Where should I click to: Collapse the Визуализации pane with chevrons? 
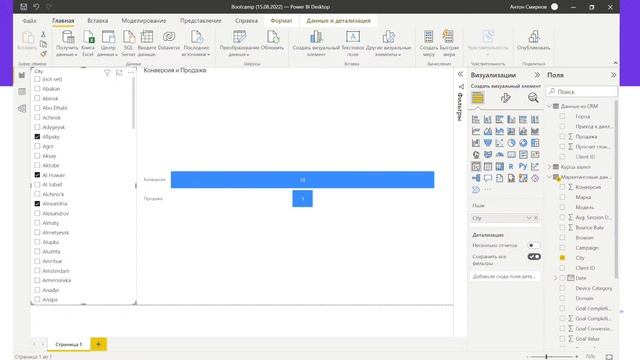pos(537,75)
